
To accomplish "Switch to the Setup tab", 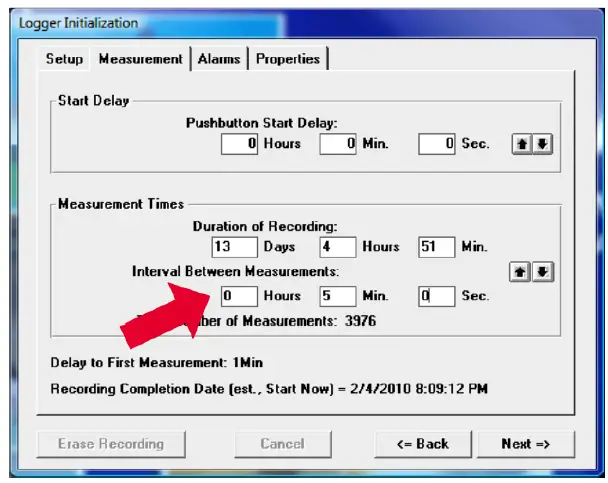I will [x=64, y=59].
